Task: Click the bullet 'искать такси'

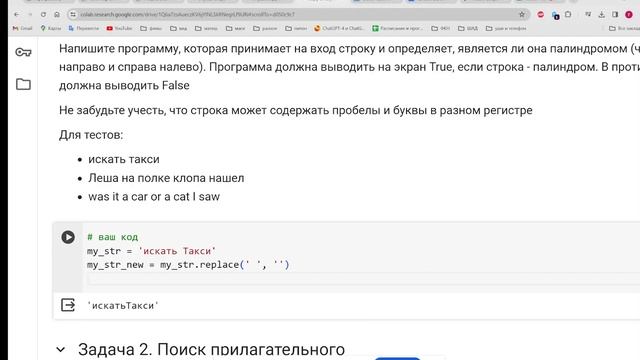Action: pyautogui.click(x=124, y=159)
